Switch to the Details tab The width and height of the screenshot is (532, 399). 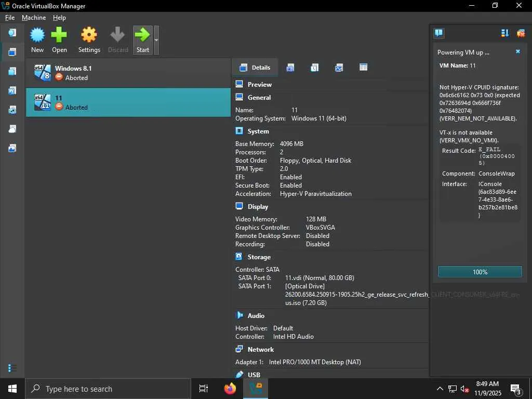click(x=255, y=68)
